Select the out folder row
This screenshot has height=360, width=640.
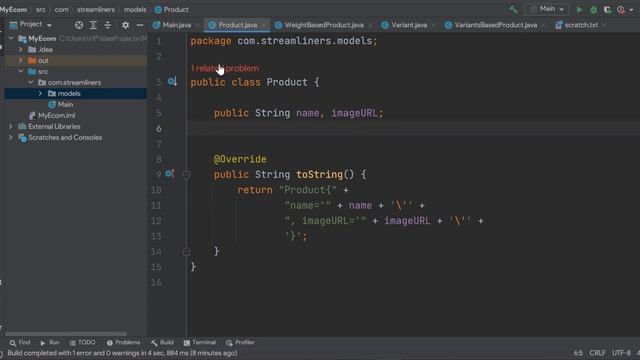point(76,60)
